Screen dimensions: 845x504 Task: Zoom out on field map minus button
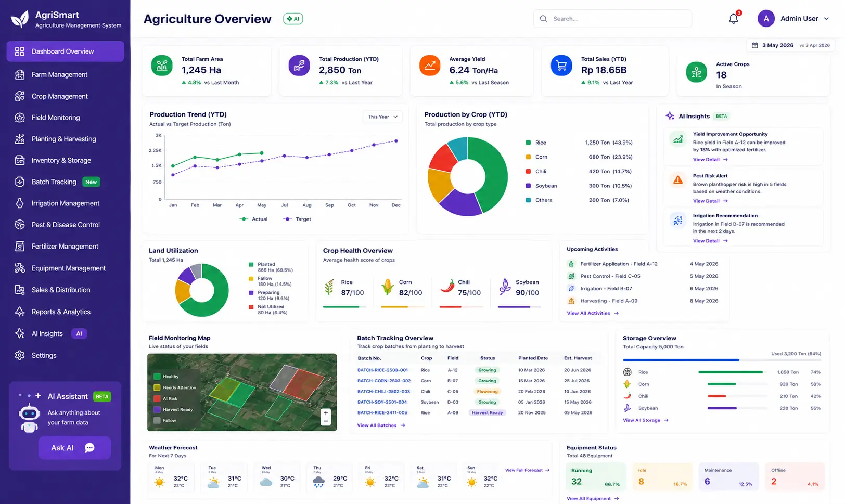click(x=326, y=421)
